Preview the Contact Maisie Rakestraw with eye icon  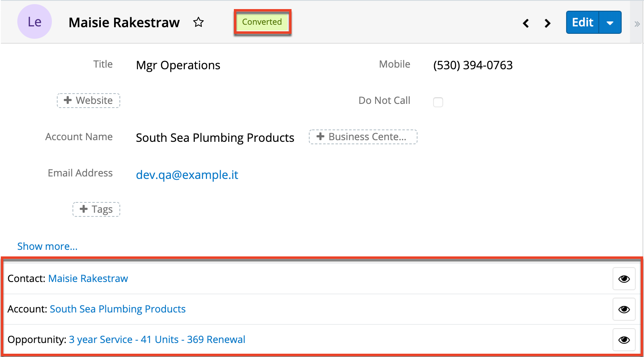pos(624,279)
